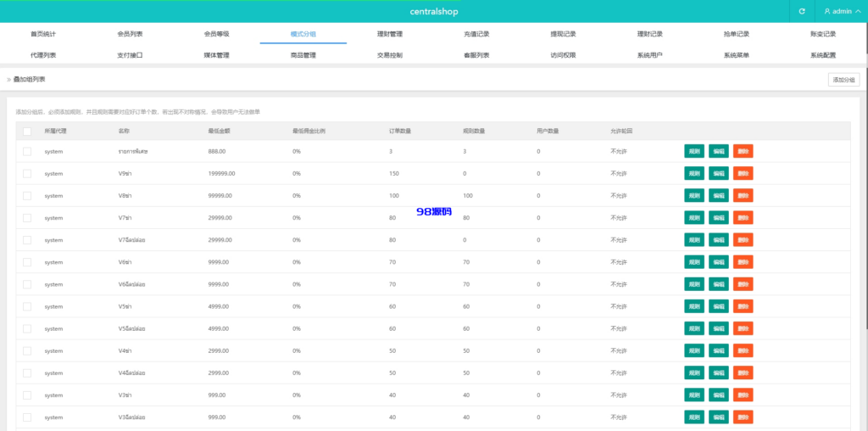This screenshot has height=431, width=868.
Task: Click the 最低金额 column header
Action: (220, 132)
